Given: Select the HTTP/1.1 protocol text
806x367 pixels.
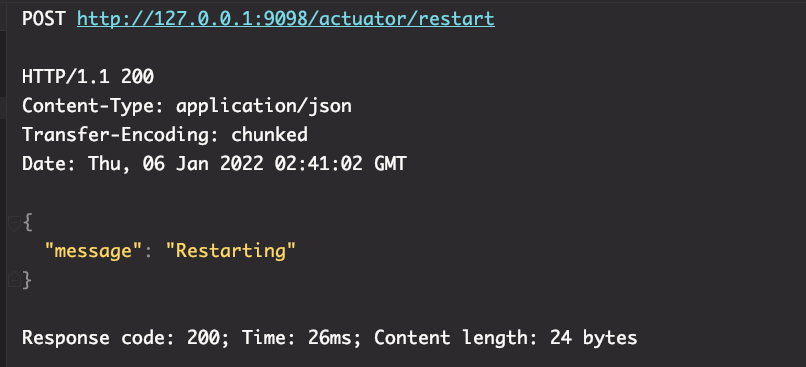Looking at the screenshot, I should tap(66, 77).
